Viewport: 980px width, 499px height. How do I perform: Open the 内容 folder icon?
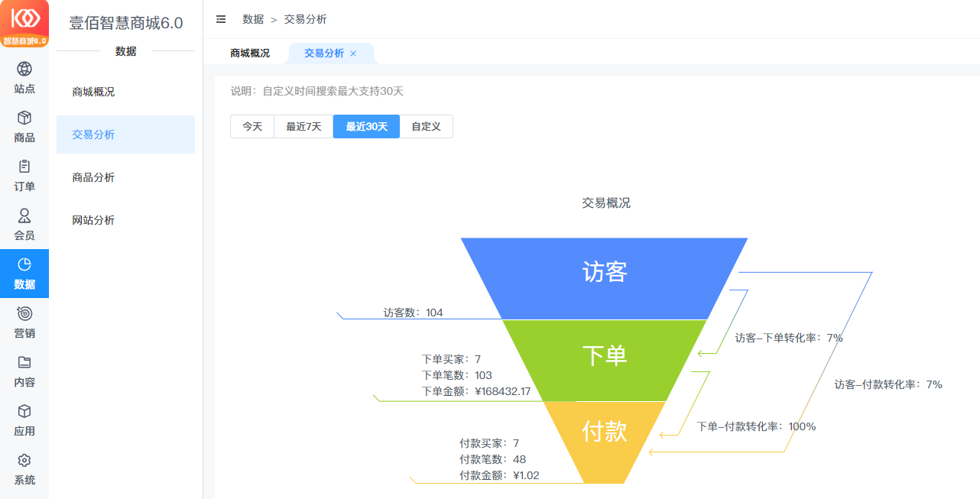[24, 362]
